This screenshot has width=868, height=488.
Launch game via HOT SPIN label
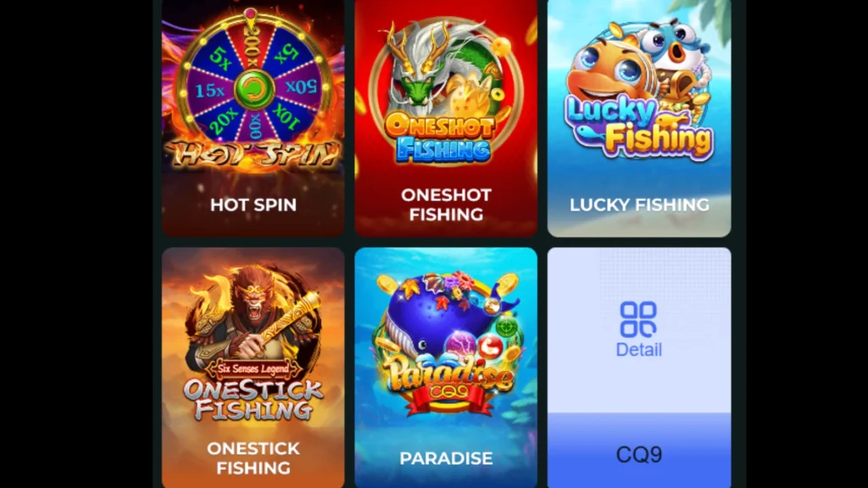[x=253, y=205]
